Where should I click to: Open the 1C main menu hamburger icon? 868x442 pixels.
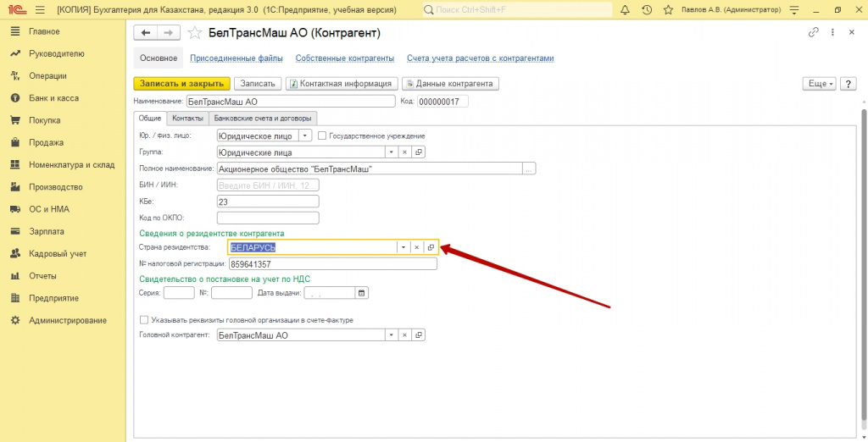(40, 10)
